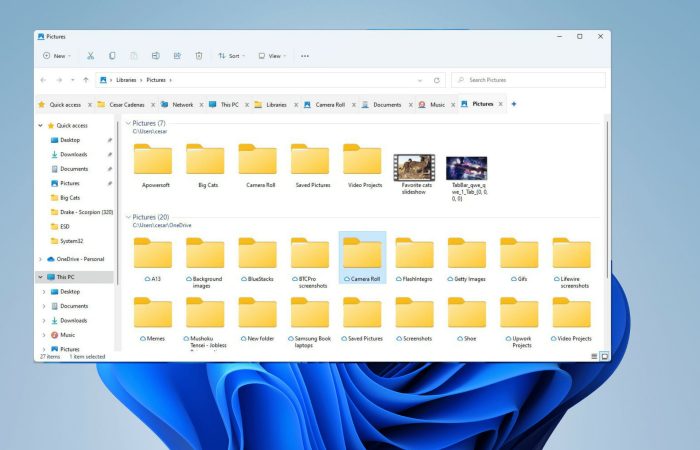Click the file list vertical scrollbar
The image size is (700, 450).
click(x=607, y=199)
